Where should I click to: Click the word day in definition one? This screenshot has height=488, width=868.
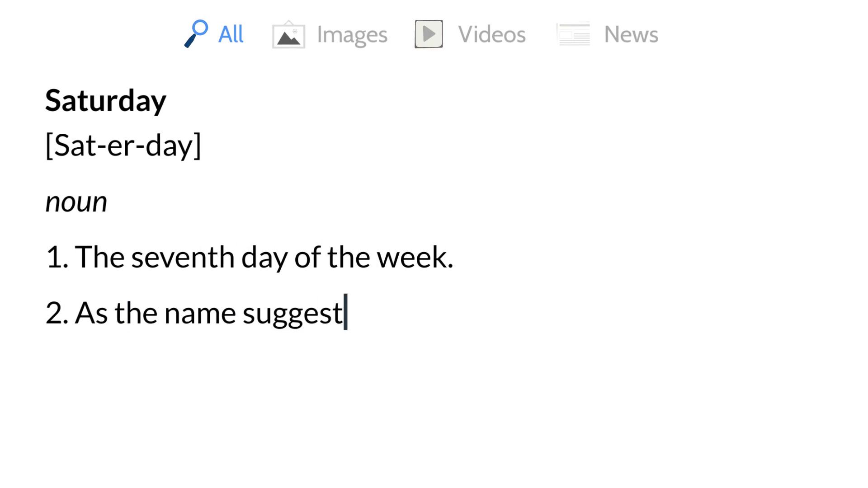coord(264,258)
